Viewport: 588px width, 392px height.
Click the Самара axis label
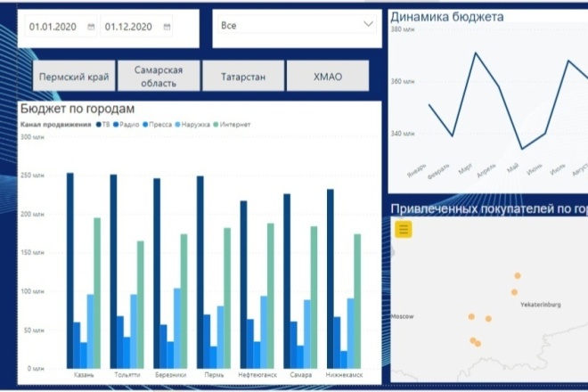301,375
